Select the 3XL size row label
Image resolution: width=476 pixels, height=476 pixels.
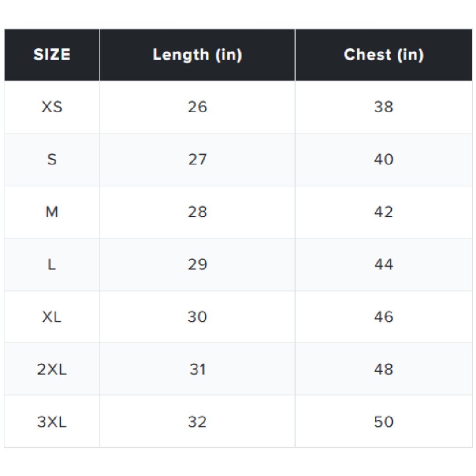(52, 422)
